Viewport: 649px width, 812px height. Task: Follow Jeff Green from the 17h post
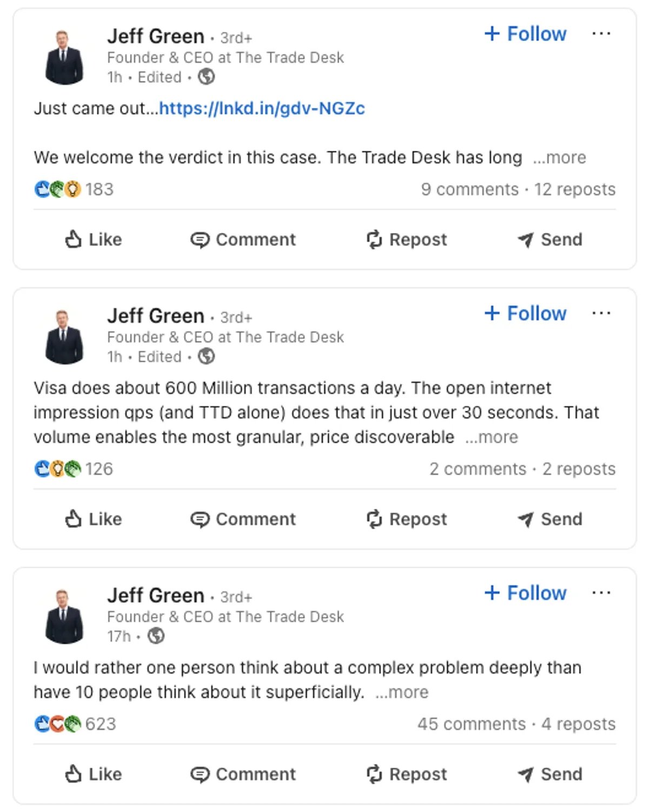525,593
